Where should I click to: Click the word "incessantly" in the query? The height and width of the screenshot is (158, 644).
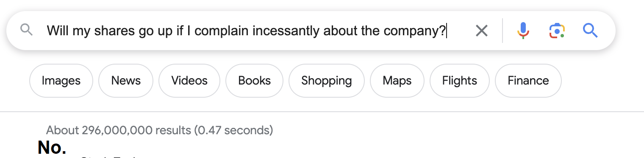point(288,31)
